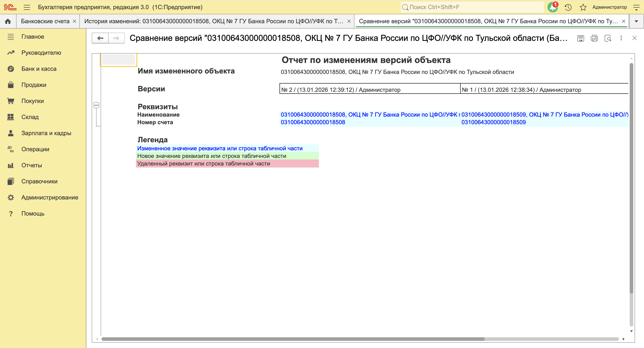644x348 pixels.
Task: Open print preview icon
Action: pyautogui.click(x=608, y=38)
